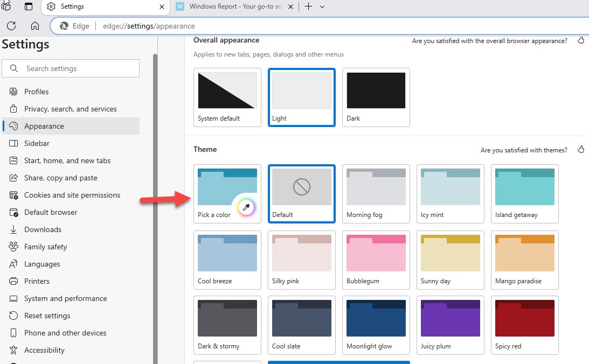Open Accessibility settings
589x364 pixels.
click(x=71, y=350)
